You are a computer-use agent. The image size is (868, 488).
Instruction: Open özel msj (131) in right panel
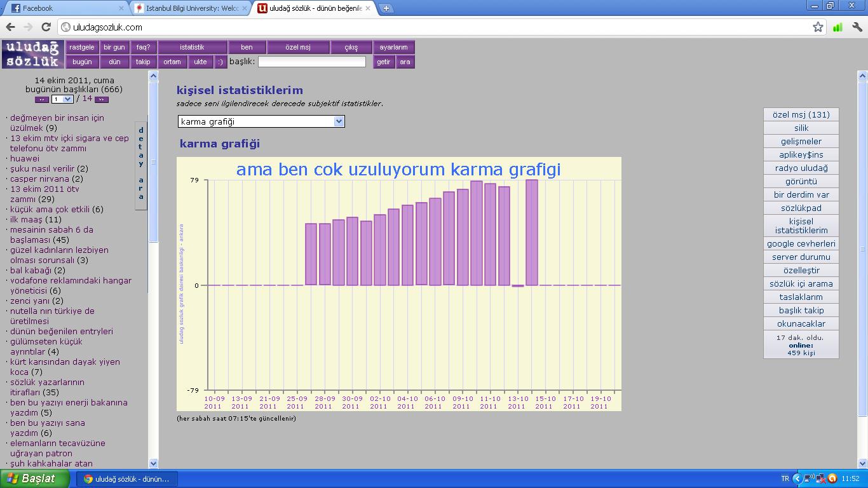tap(801, 114)
